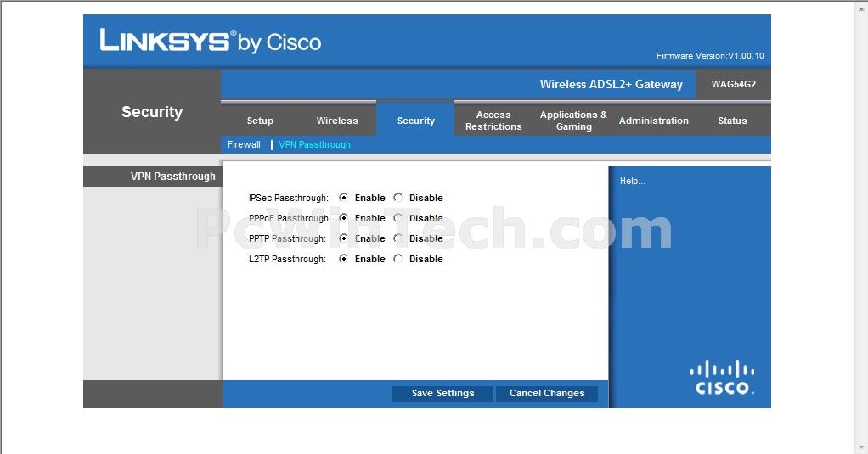Disable PPPoE Passthrough radio button

click(x=398, y=218)
